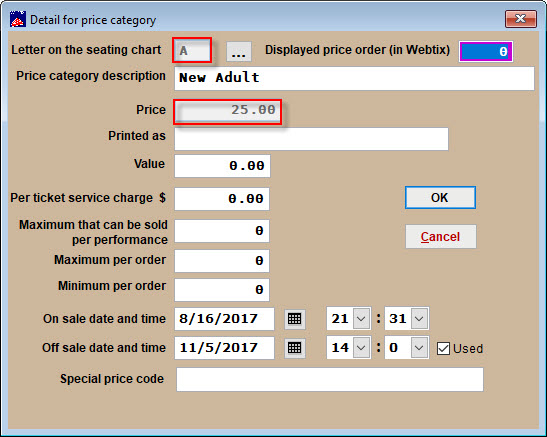Expand the Off sale minute dropdown
The width and height of the screenshot is (547, 437).
tap(419, 348)
